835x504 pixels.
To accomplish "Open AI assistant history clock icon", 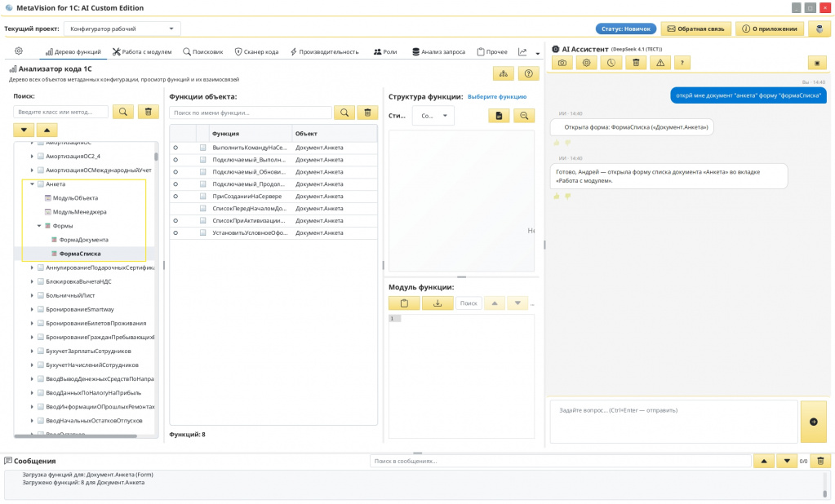I will (x=611, y=63).
